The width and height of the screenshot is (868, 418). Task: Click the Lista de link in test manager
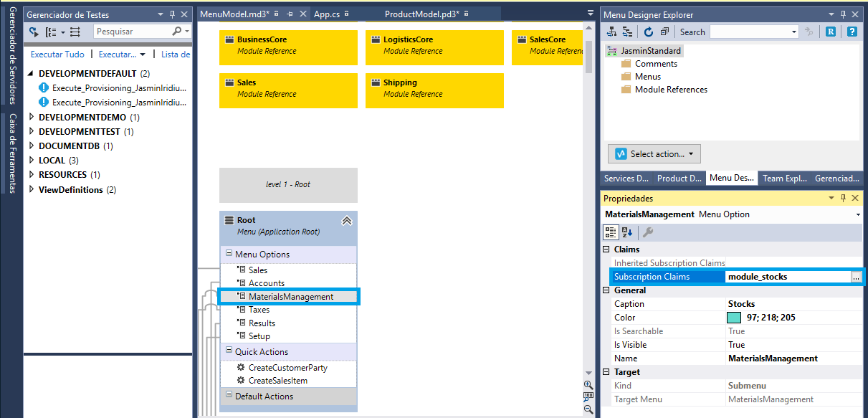(x=176, y=54)
